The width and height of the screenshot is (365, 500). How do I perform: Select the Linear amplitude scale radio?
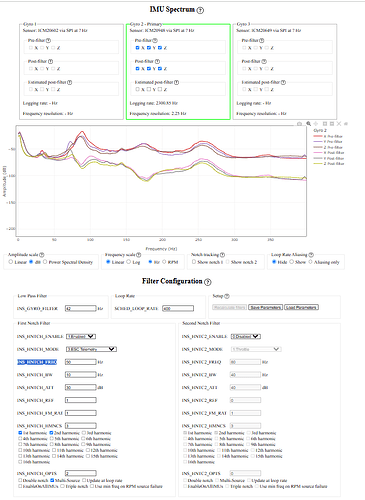(x=11, y=262)
